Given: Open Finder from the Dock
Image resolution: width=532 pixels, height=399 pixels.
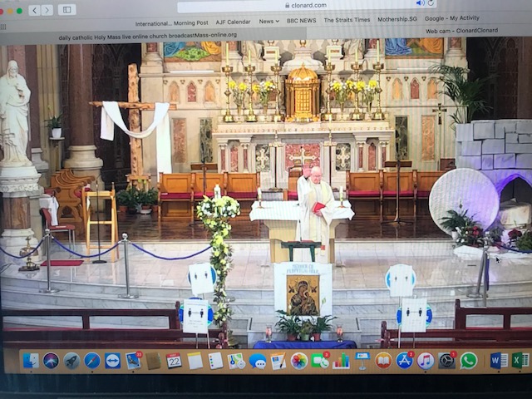Looking at the screenshot, I should [x=31, y=361].
